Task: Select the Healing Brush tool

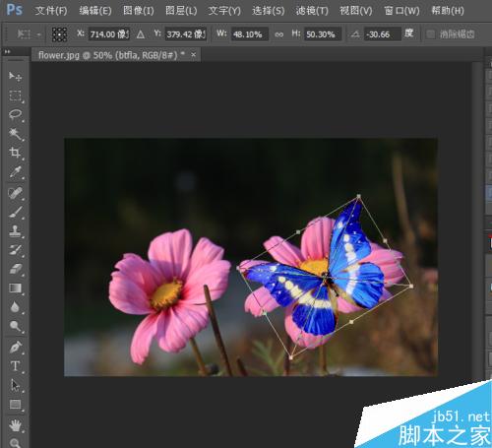Action: click(x=15, y=193)
